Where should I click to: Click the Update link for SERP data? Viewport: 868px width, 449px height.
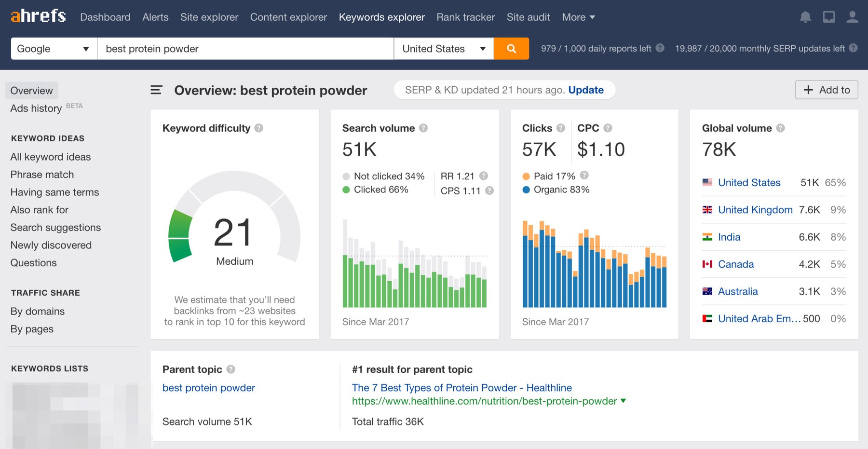[586, 90]
